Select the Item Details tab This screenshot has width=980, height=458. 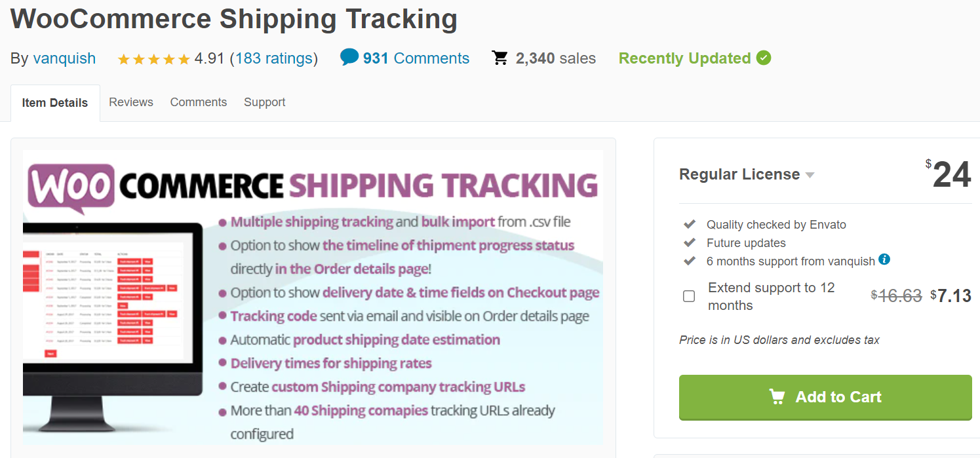point(55,103)
